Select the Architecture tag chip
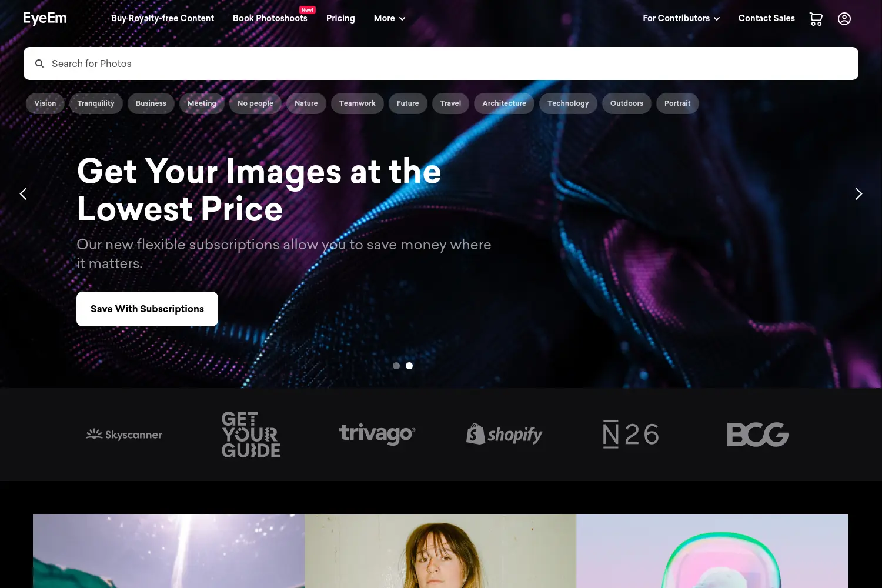882x588 pixels. (x=504, y=103)
